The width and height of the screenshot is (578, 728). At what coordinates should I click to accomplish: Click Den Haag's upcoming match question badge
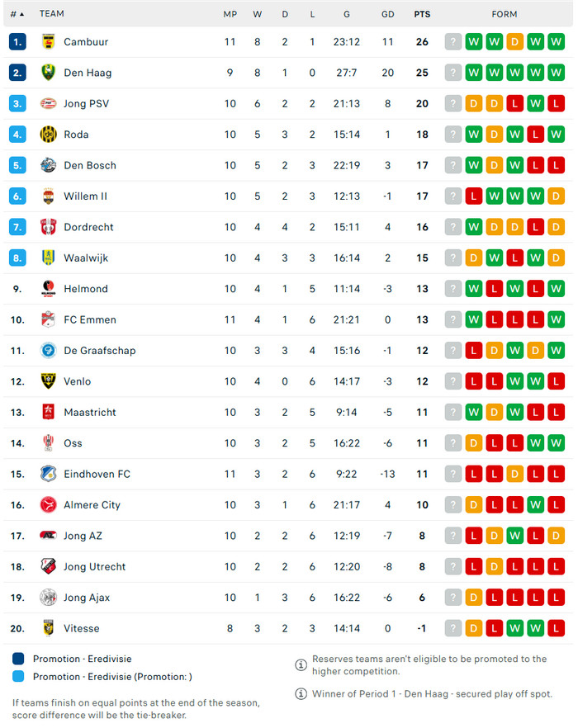pos(453,73)
